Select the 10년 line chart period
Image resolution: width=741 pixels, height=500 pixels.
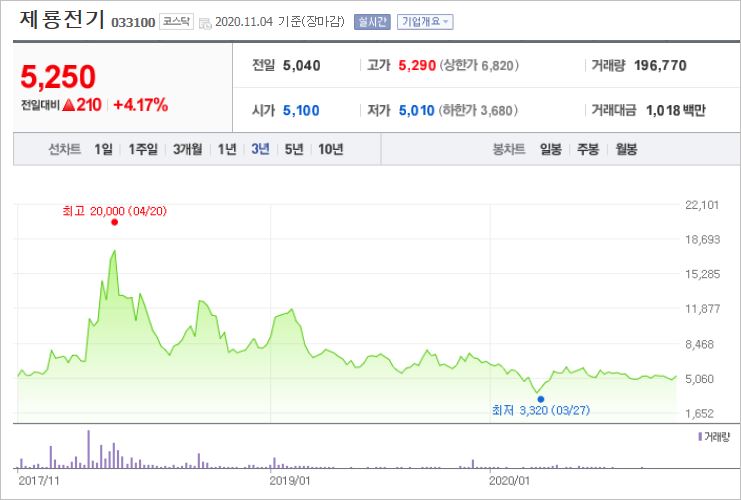click(331, 149)
